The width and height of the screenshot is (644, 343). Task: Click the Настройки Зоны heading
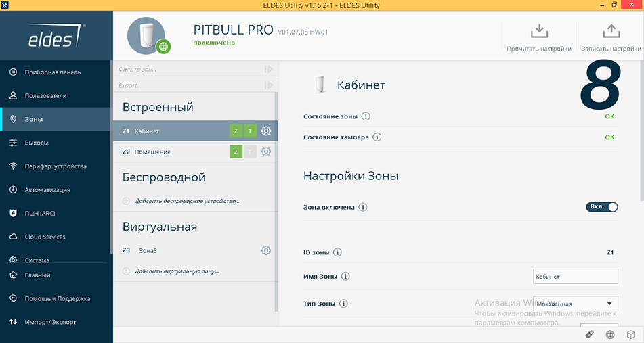[x=351, y=176]
